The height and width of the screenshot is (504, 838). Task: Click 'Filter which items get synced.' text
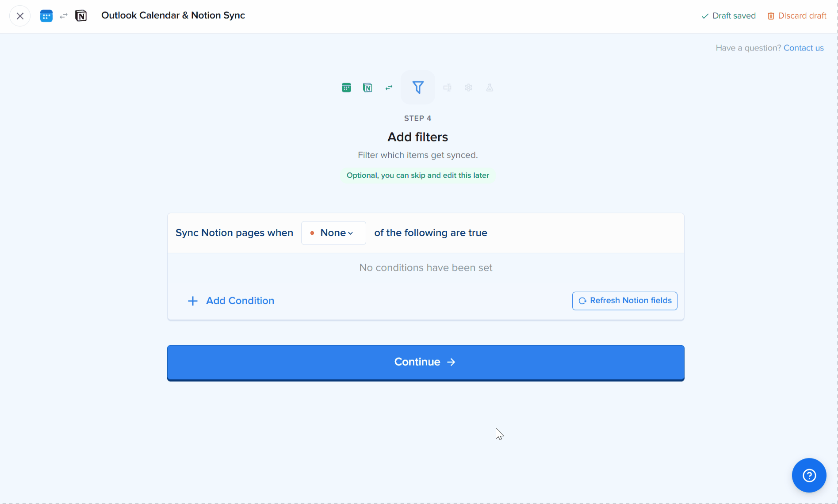[x=418, y=155]
